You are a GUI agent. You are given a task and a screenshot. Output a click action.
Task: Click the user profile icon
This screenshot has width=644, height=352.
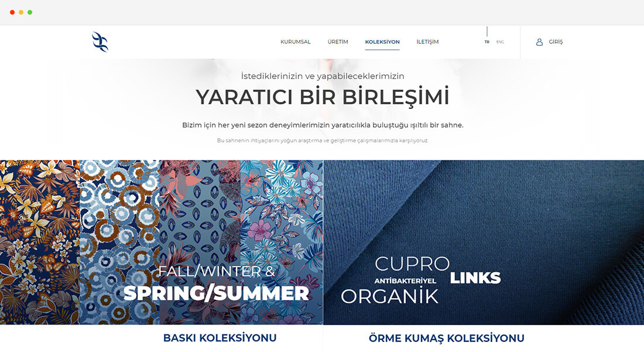[539, 42]
